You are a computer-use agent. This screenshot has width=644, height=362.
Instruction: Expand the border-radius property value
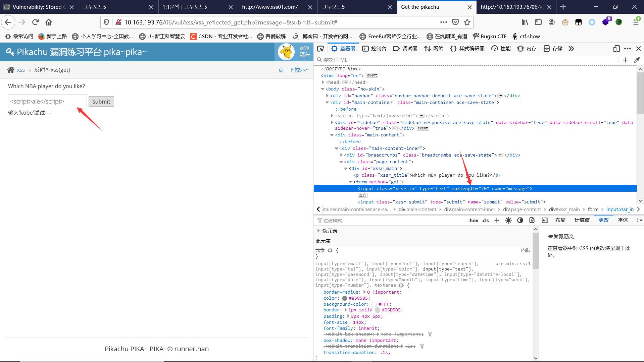tap(364, 292)
